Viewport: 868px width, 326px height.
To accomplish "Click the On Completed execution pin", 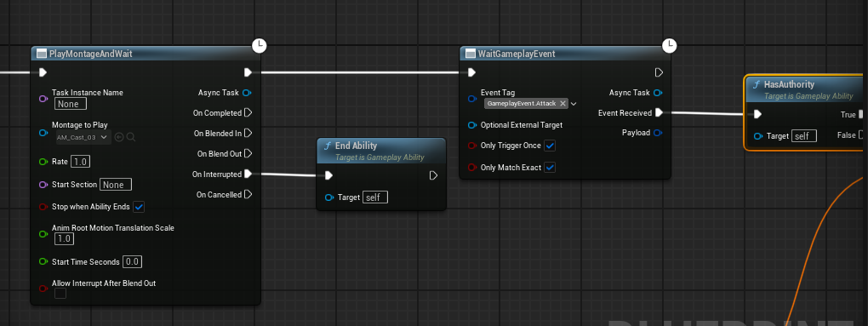I will coord(248,113).
